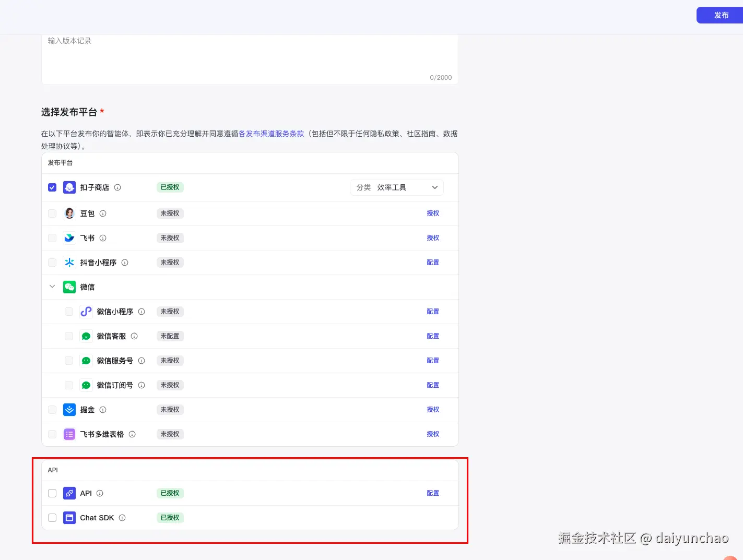Open info tooltip next to Chat SDK
The width and height of the screenshot is (743, 560).
pos(122,518)
